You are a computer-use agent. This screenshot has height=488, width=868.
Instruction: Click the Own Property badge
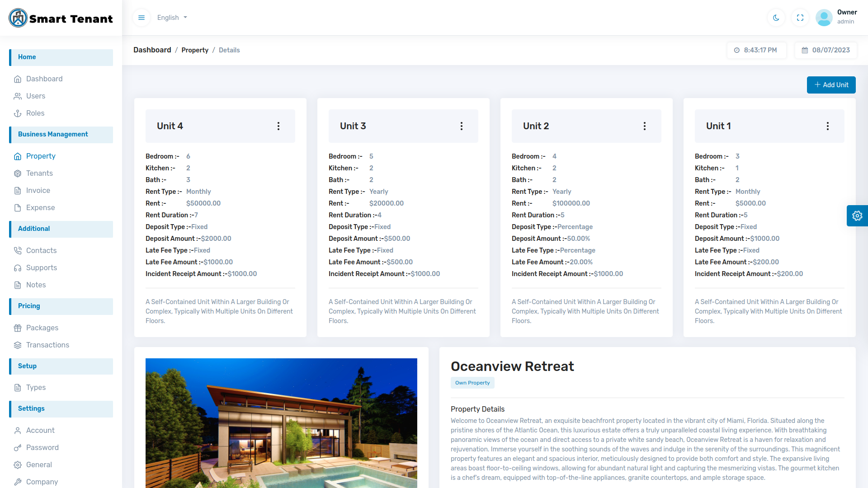(x=472, y=383)
